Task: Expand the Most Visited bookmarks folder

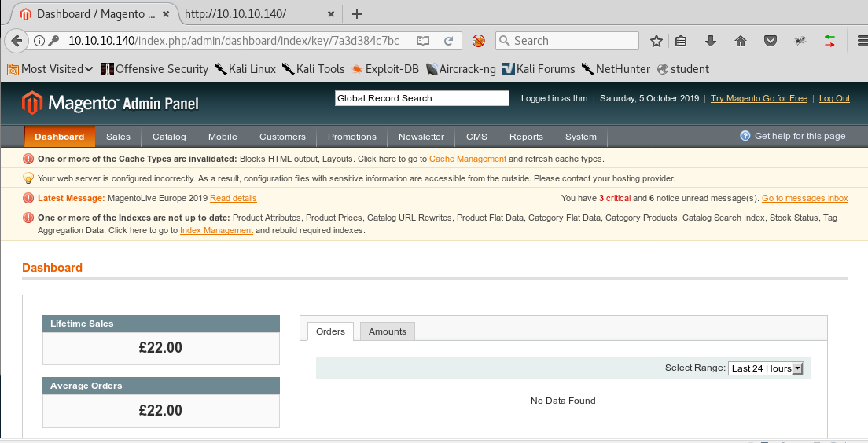Action: coord(50,69)
